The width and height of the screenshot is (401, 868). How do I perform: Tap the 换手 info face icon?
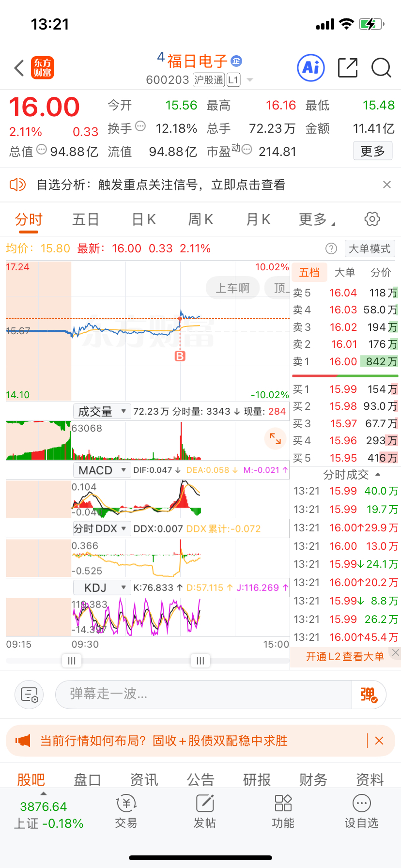pyautogui.click(x=140, y=126)
